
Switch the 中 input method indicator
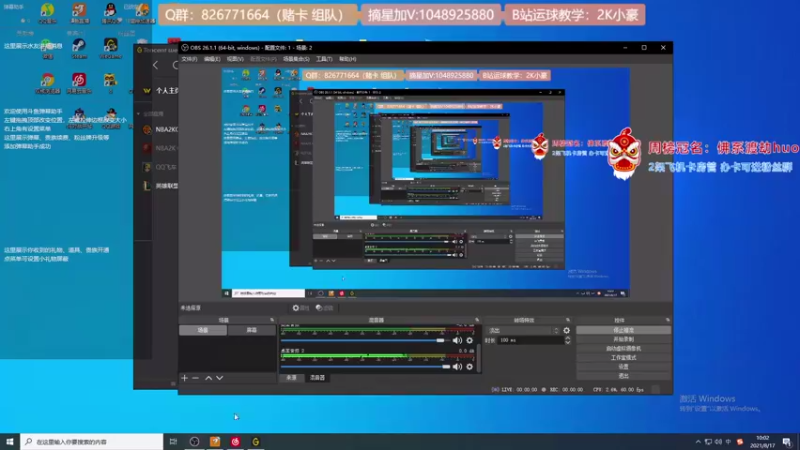click(729, 442)
